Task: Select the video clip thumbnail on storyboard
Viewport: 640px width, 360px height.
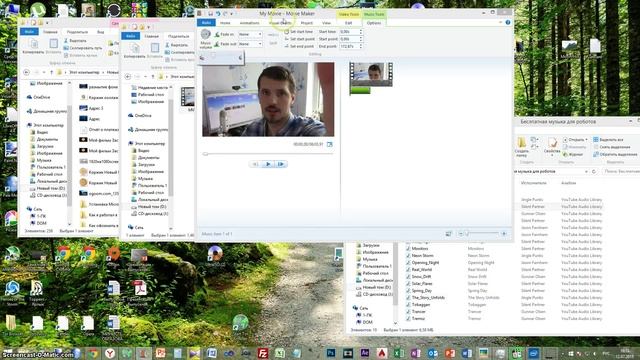Action: 371,74
